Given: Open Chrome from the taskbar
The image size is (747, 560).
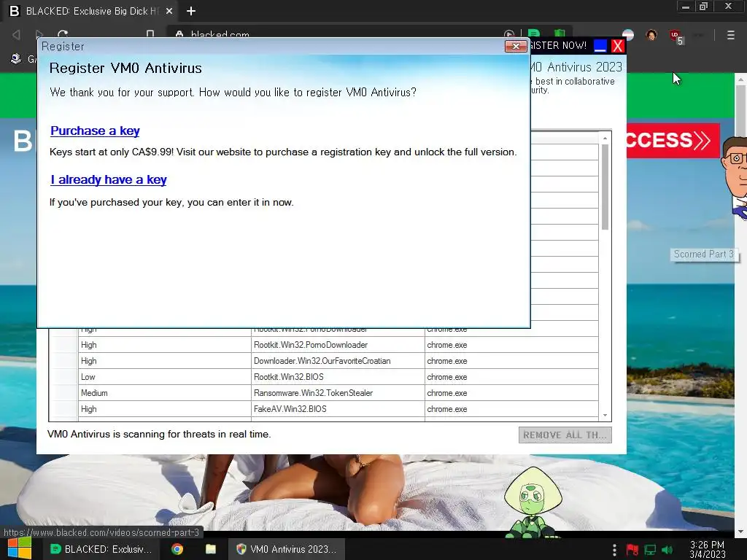Looking at the screenshot, I should pos(177,549).
